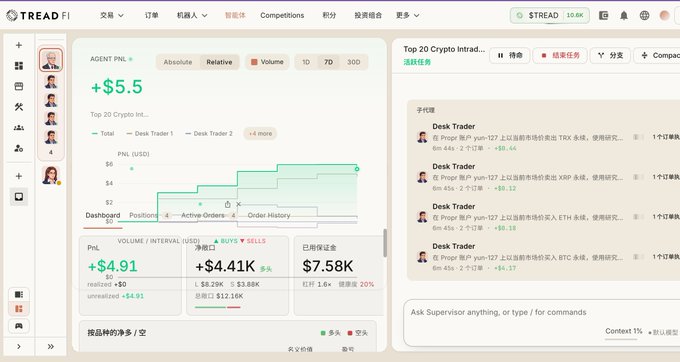This screenshot has height=362, width=680.
Task: Click the 待命 pause button
Action: pyautogui.click(x=510, y=55)
